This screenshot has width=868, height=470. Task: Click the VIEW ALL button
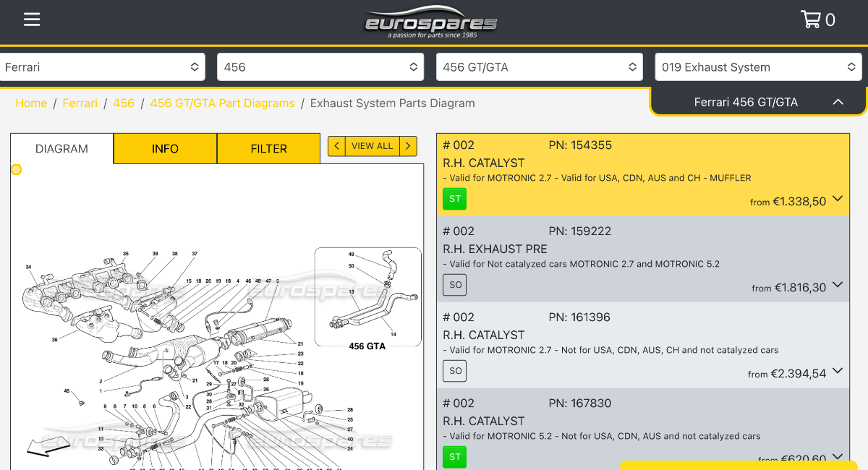tap(372, 146)
